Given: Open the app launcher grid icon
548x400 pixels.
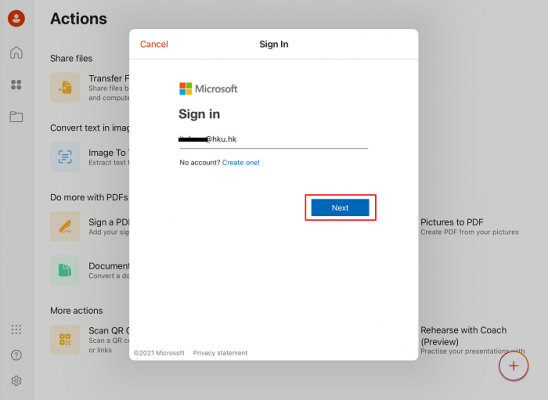Looking at the screenshot, I should pos(16,329).
